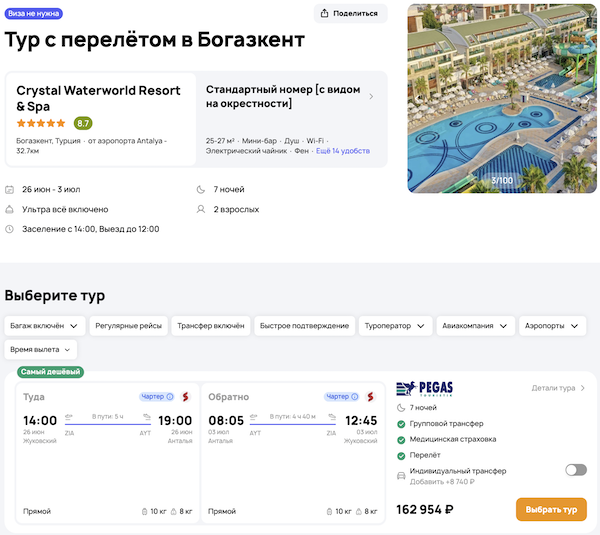
Task: Open the «Время вылета» dropdown
Action: 41,350
